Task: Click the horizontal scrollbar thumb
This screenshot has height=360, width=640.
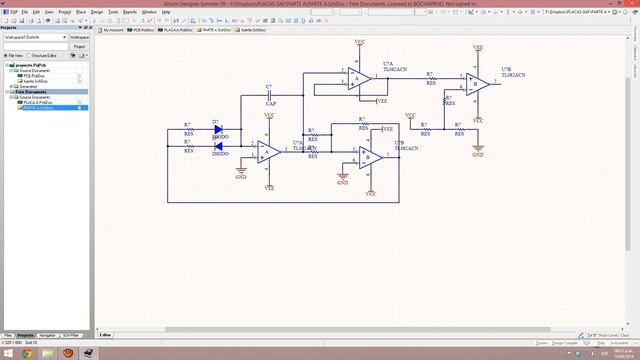Action: point(358,329)
